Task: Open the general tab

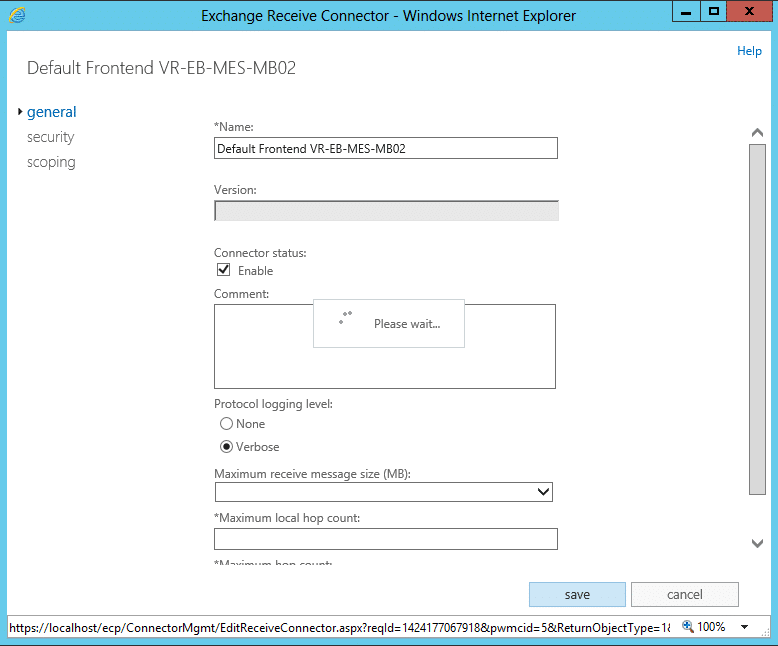Action: point(52,112)
